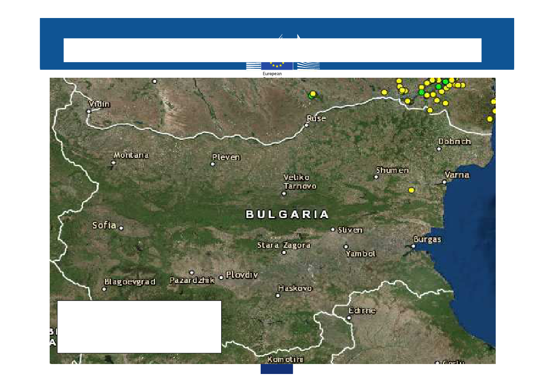Select the Montana city marker
Viewport: 554px width, 392px height.
(x=113, y=163)
